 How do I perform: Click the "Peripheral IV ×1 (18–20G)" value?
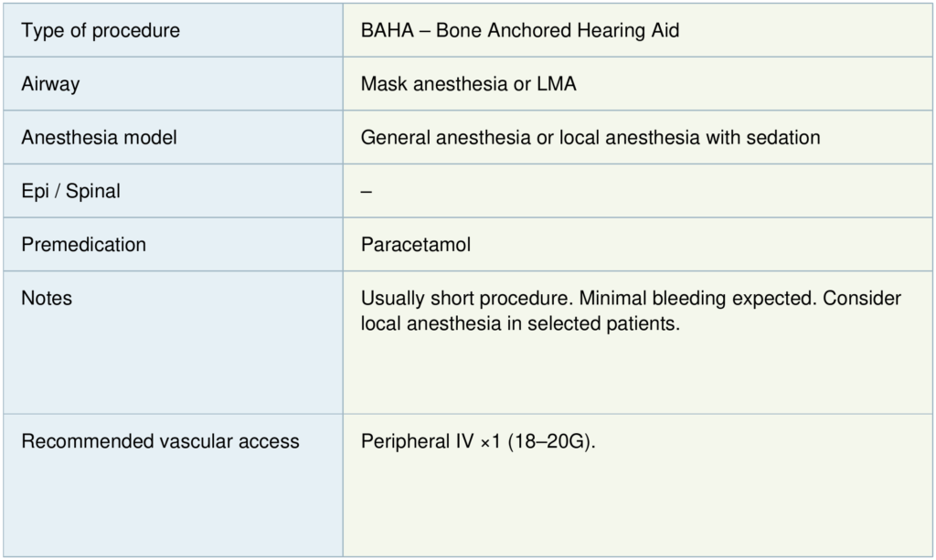(x=478, y=441)
